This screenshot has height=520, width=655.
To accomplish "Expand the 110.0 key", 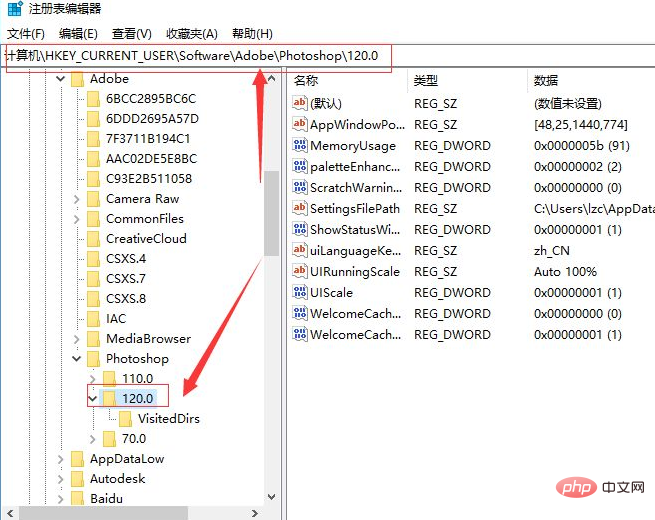I will pyautogui.click(x=93, y=379).
